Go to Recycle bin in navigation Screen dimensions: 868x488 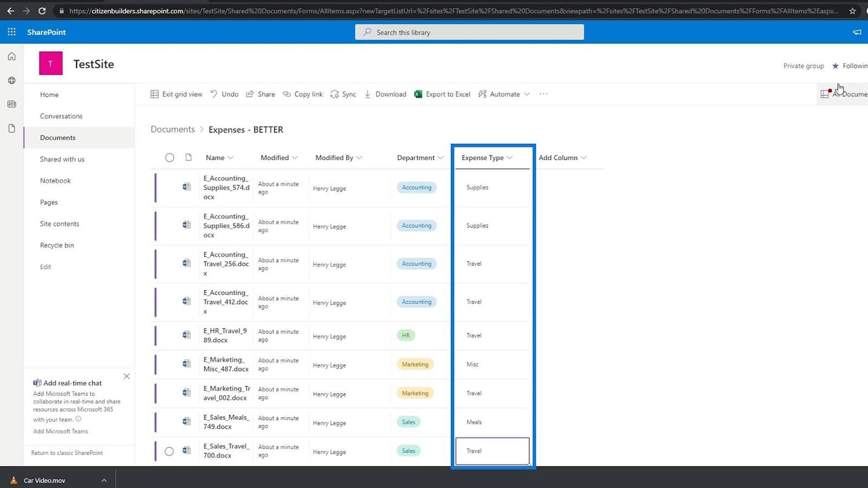(x=57, y=245)
